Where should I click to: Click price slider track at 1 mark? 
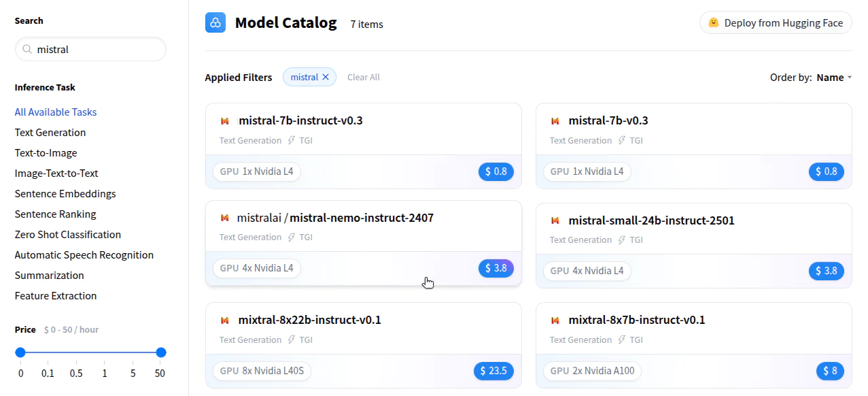[x=105, y=352]
